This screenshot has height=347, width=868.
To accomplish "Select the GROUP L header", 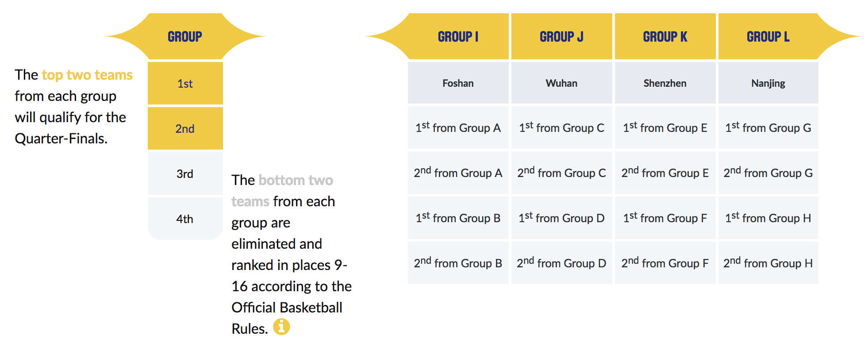I will click(768, 36).
